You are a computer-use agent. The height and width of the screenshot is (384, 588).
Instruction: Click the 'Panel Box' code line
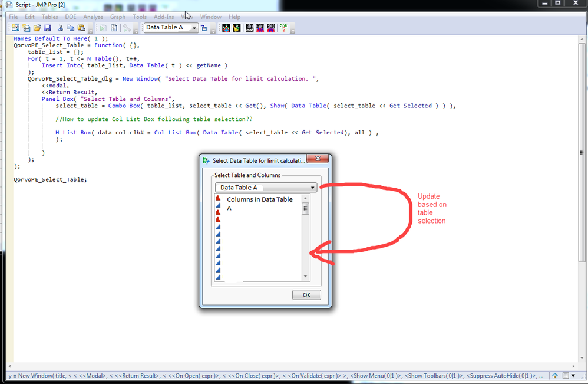(108, 99)
